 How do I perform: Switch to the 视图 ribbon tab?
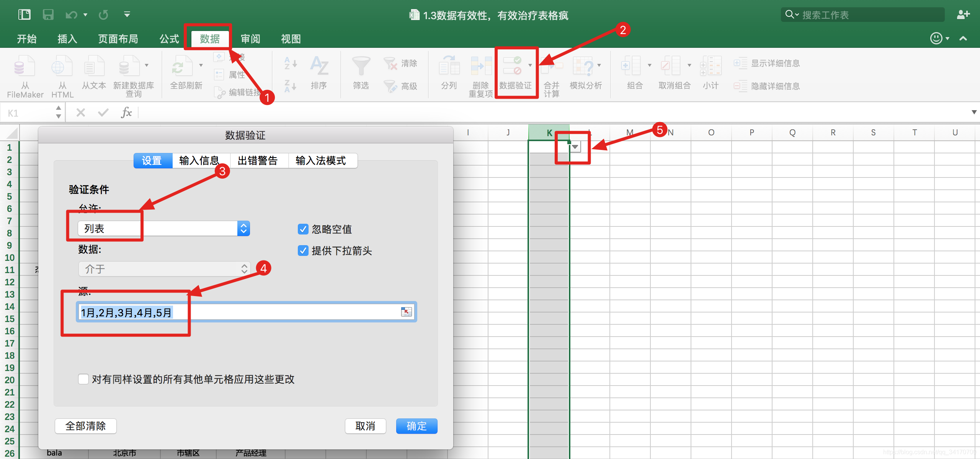(291, 39)
